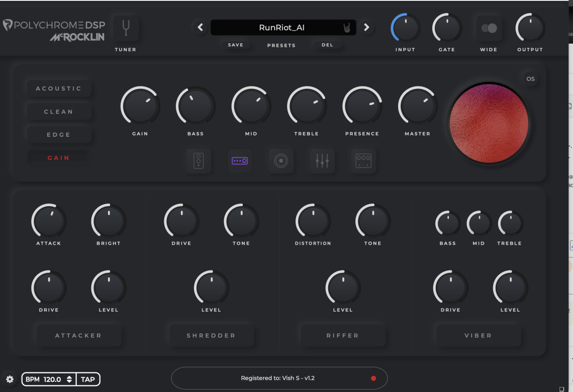The height and width of the screenshot is (392, 573).
Task: Go to the previous preset arrow
Action: click(200, 28)
